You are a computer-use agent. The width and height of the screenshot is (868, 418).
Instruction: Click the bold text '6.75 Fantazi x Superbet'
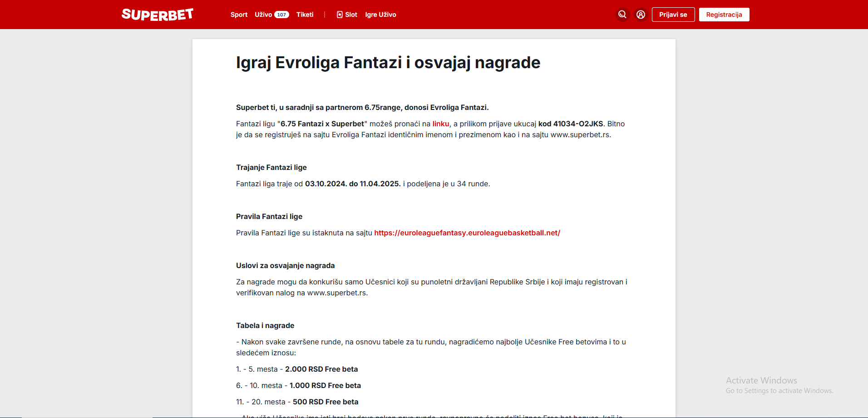tap(322, 124)
